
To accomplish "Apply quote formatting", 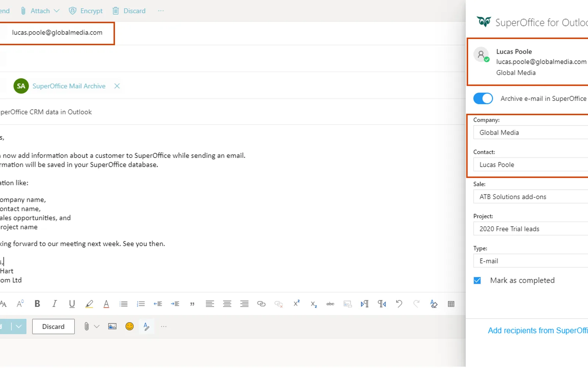I will [192, 304].
